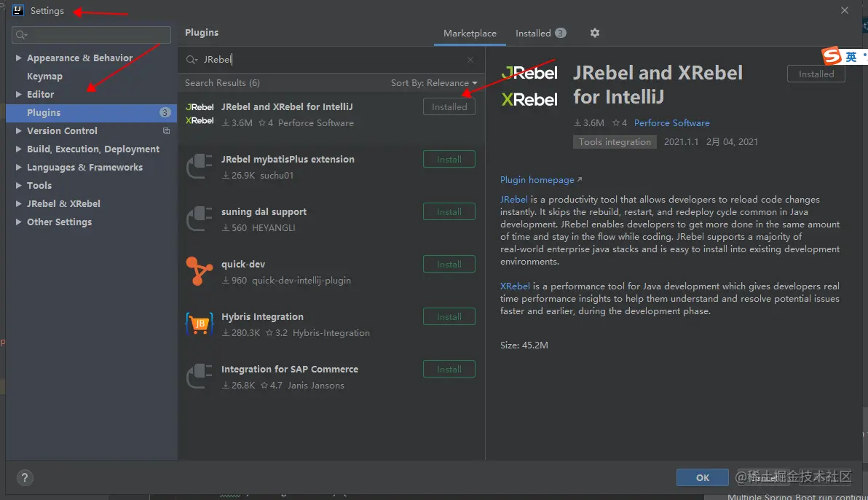Select the Marketplace tab
868x500 pixels.
coord(470,34)
